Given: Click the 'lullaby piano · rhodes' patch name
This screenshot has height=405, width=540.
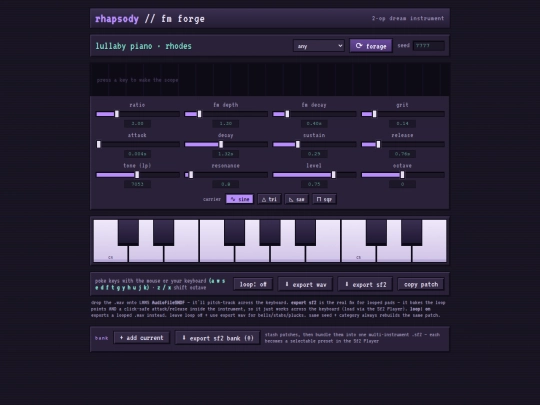Looking at the screenshot, I should coord(143,46).
